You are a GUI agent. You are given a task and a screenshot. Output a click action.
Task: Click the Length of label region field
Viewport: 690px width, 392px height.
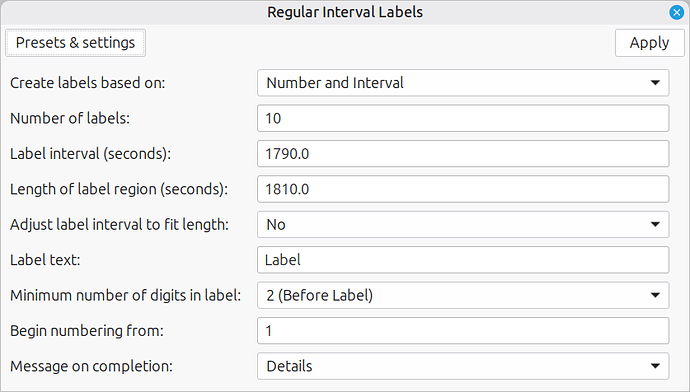point(463,189)
